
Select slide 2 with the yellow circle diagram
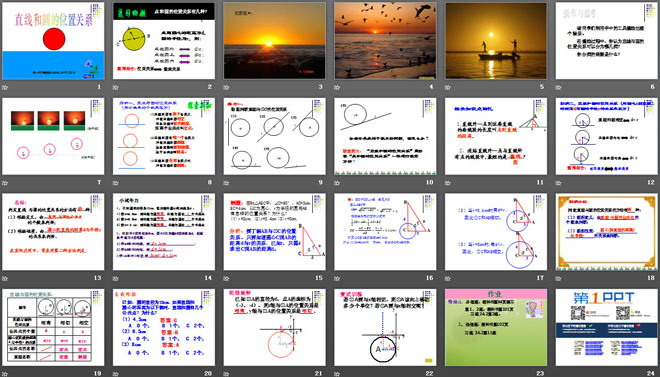pos(164,41)
